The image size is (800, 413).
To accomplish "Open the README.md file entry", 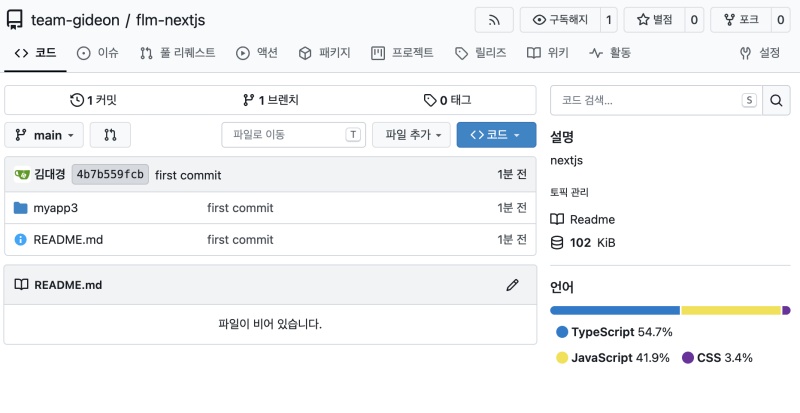I will click(x=68, y=239).
